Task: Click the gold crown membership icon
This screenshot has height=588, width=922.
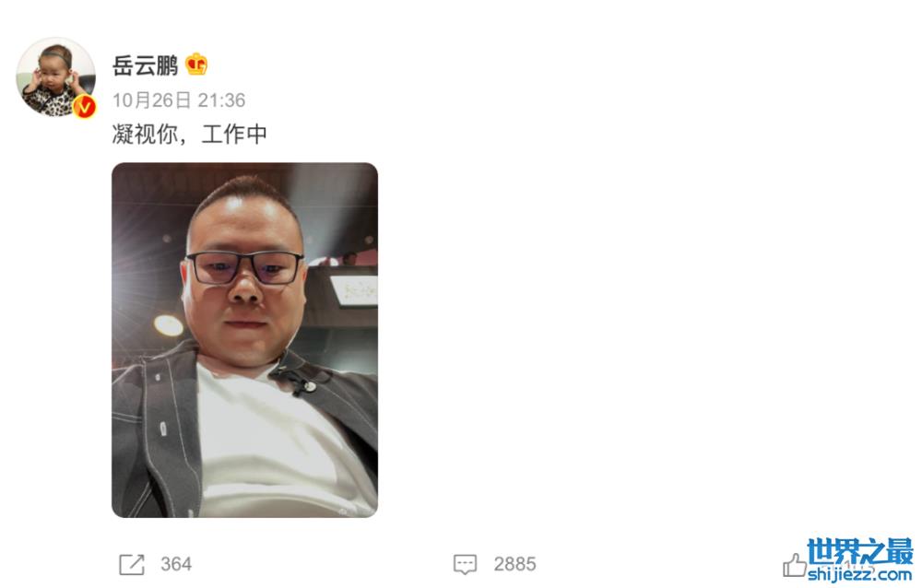Action: tap(196, 65)
